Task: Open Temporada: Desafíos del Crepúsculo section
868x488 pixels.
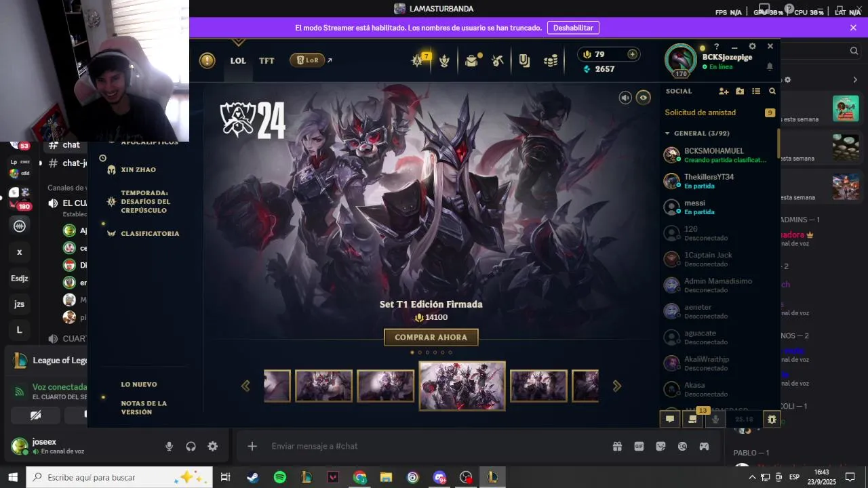Action: [145, 201]
